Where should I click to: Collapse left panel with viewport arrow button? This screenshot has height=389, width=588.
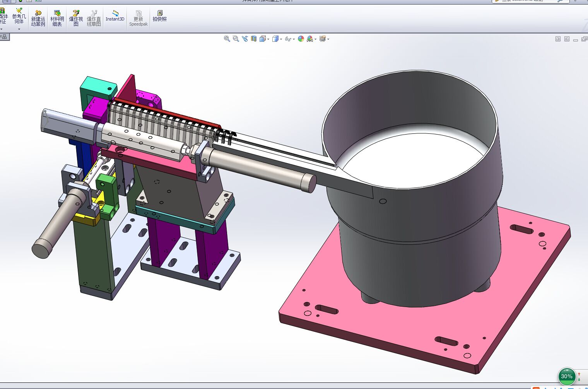click(558, 39)
